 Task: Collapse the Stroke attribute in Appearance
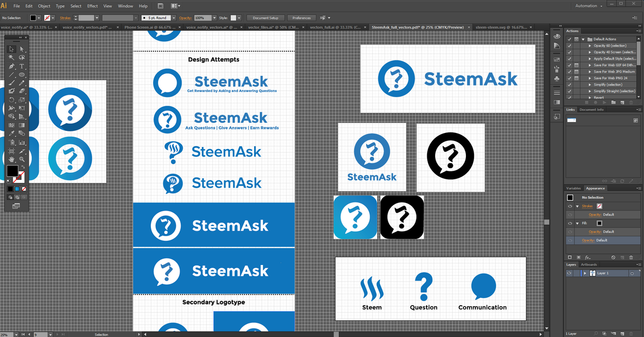coord(577,207)
